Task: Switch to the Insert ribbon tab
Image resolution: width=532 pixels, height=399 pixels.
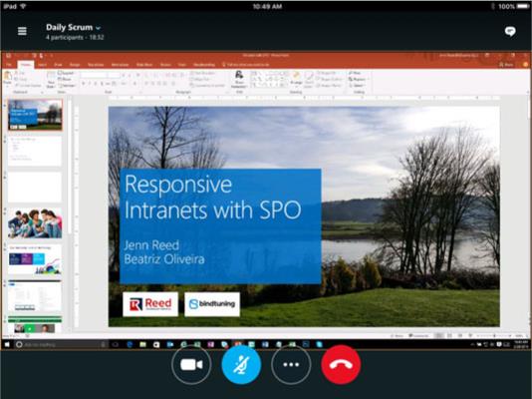Action: coord(42,65)
